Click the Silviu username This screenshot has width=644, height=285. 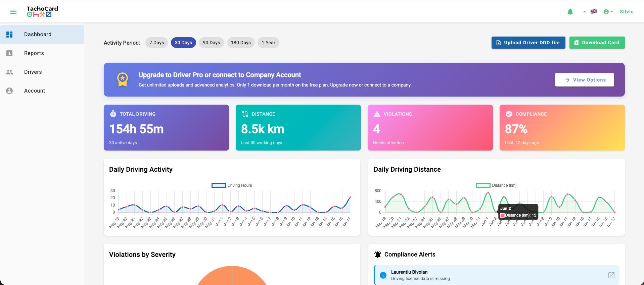point(627,12)
